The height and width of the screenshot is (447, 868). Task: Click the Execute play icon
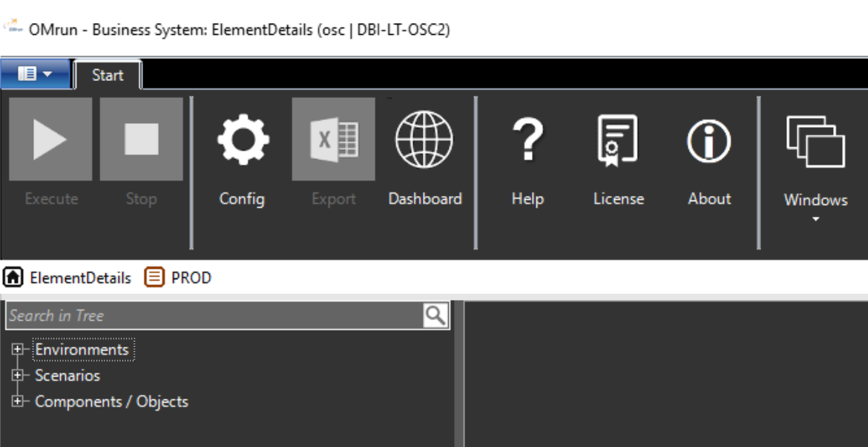click(49, 140)
